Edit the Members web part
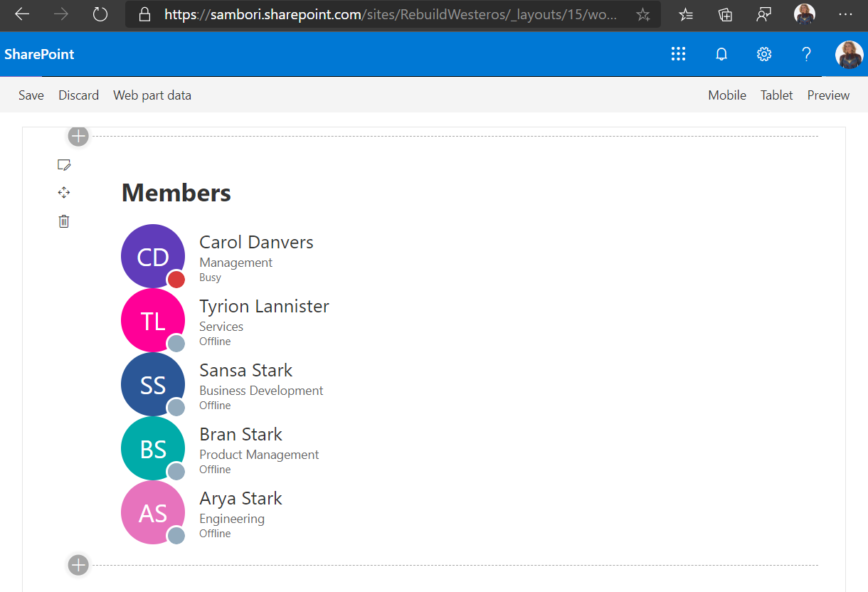This screenshot has width=868, height=592. pos(64,165)
